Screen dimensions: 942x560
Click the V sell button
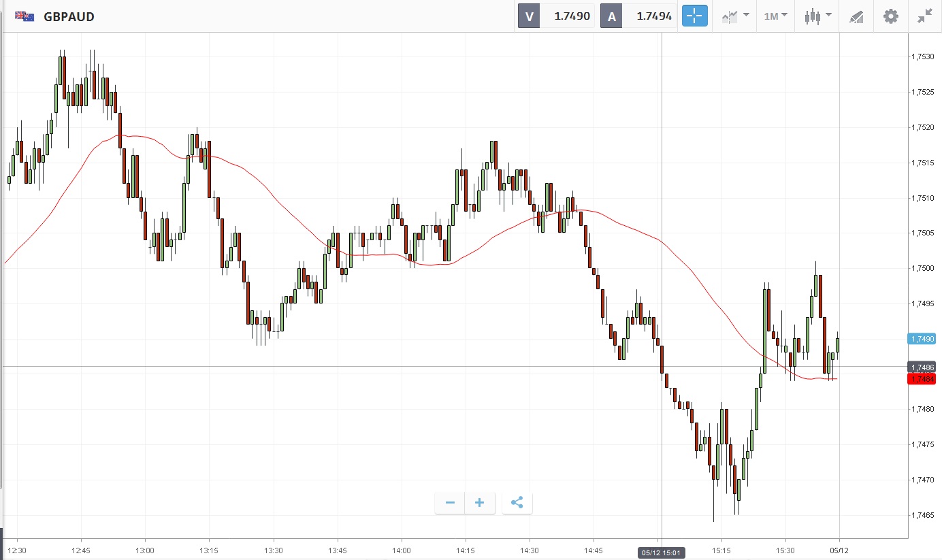click(529, 16)
